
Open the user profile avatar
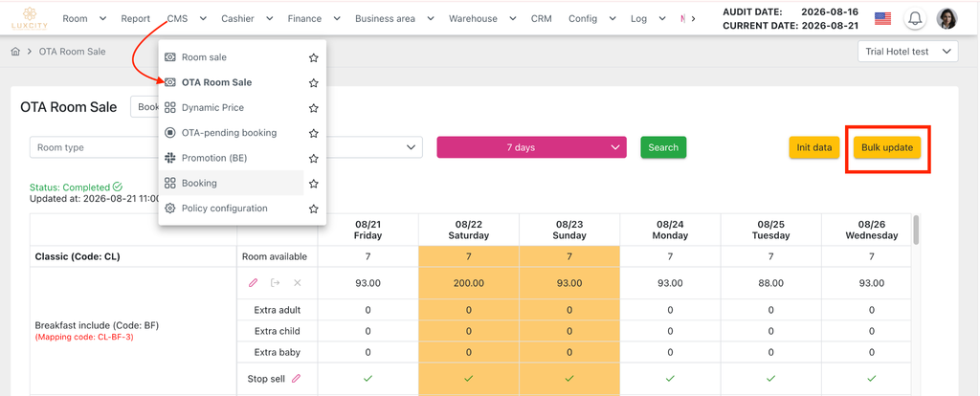click(x=947, y=18)
